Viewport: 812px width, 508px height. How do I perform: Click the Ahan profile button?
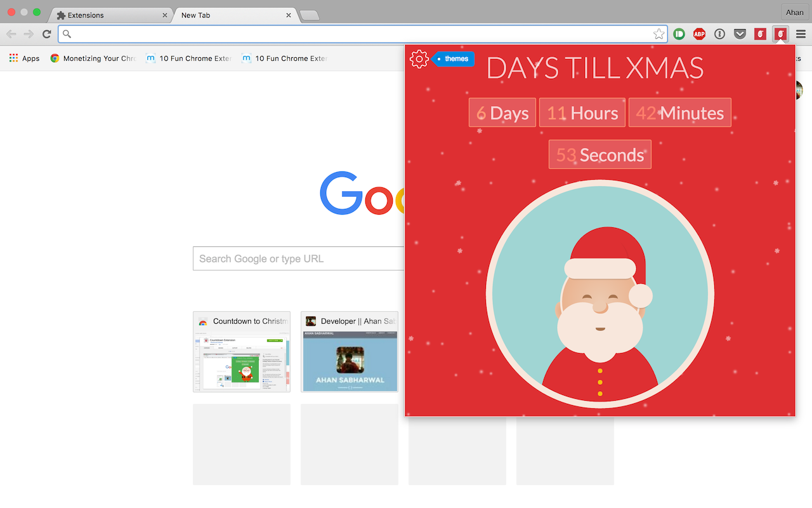pos(794,13)
